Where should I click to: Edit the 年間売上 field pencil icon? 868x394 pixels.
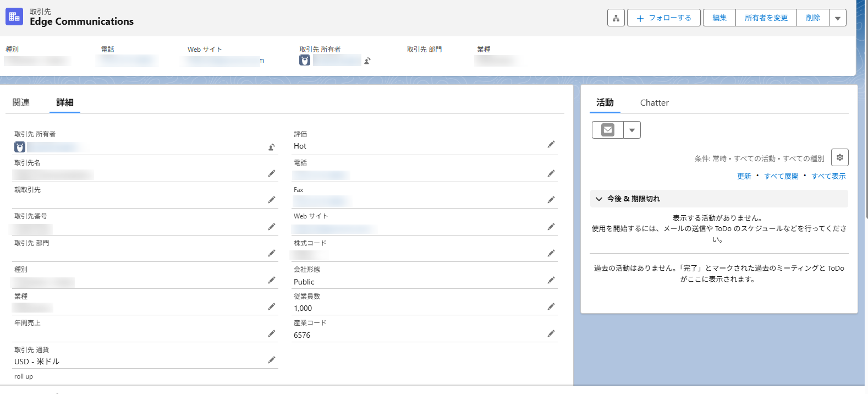click(272, 333)
